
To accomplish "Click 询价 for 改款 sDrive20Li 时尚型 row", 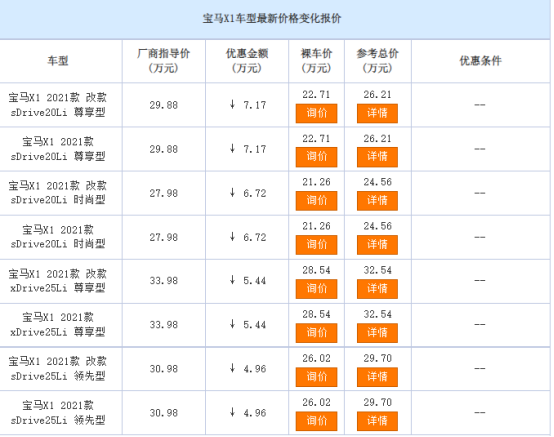I will click(316, 201).
